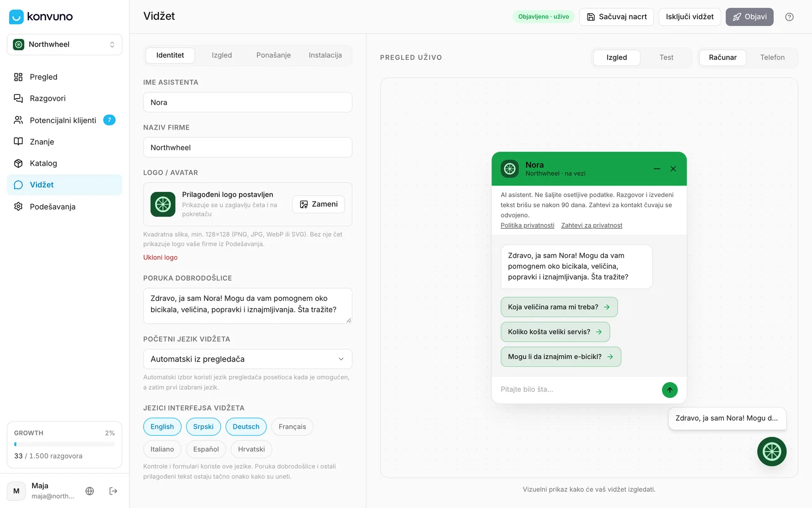812x508 pixels.
Task: Click the Growth usage progress bar
Action: pyautogui.click(x=64, y=444)
